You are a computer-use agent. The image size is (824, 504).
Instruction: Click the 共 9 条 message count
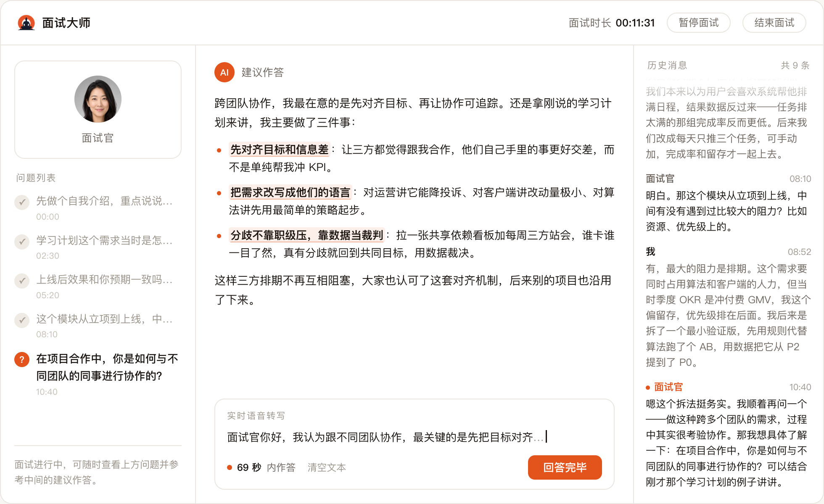[795, 65]
